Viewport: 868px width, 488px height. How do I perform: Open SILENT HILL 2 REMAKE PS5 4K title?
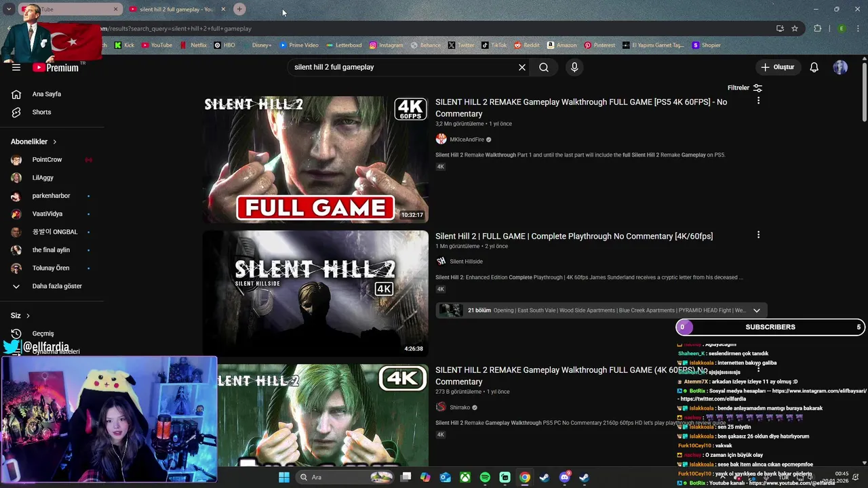click(x=581, y=108)
